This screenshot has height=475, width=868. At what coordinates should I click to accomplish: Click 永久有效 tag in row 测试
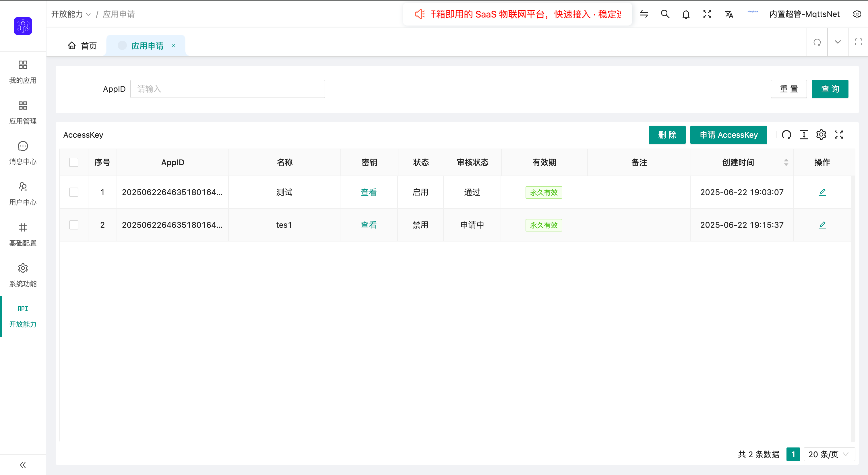544,192
